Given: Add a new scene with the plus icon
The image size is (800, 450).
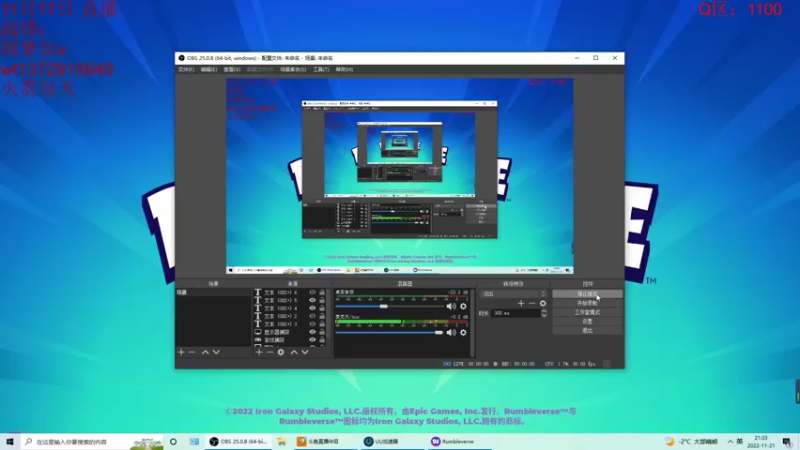Looking at the screenshot, I should [181, 352].
